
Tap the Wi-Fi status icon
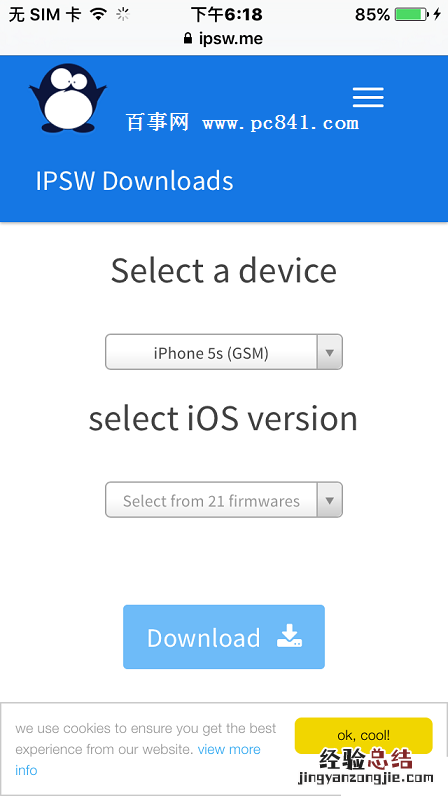coord(98,15)
